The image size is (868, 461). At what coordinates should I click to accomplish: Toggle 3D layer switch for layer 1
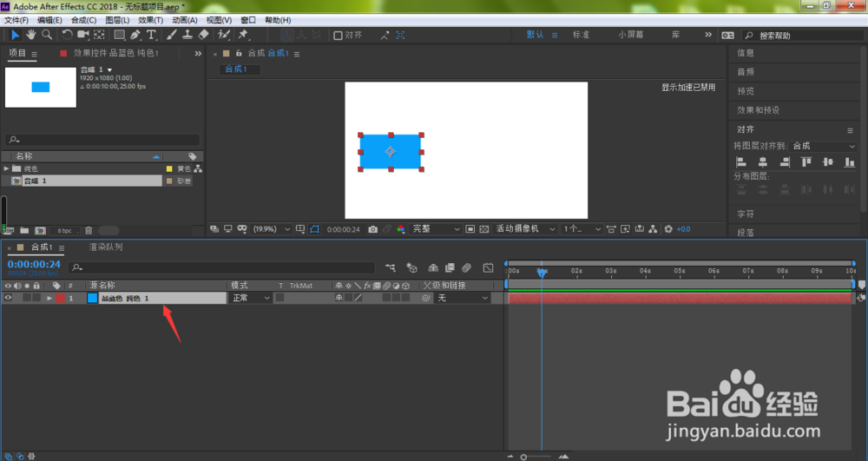click(405, 298)
